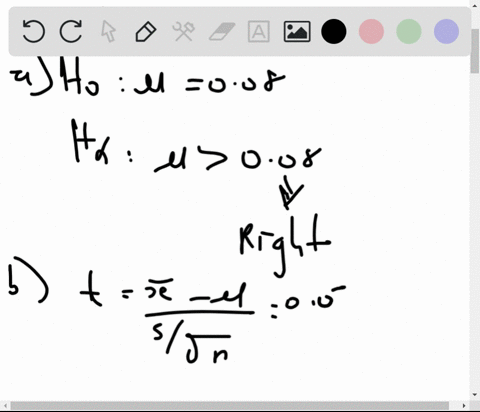
Task: Choose the black pen color
Action: pos(334,31)
